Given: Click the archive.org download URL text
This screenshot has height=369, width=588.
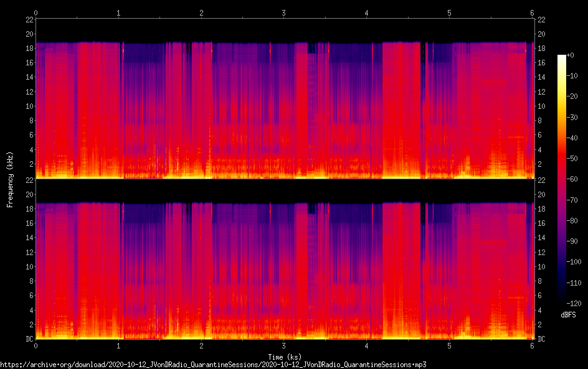Looking at the screenshot, I should (x=213, y=365).
